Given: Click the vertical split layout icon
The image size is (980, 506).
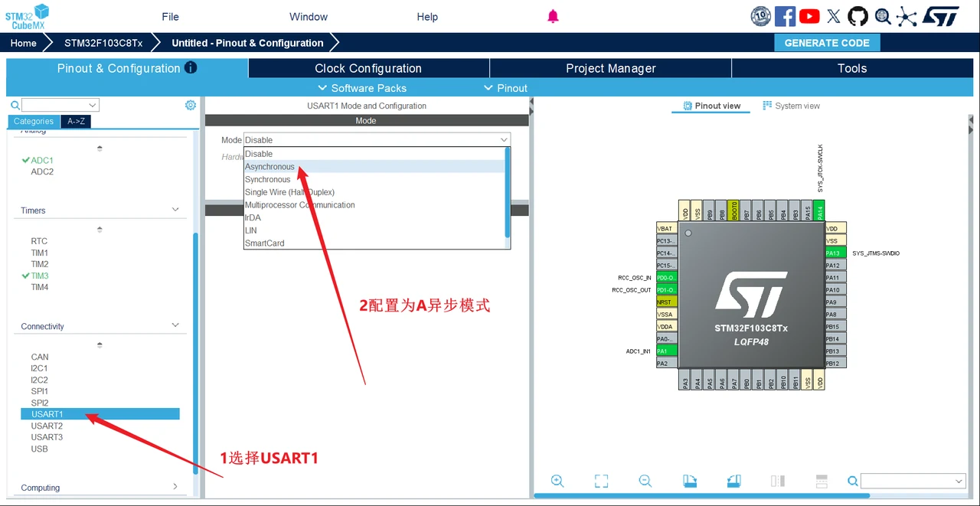Looking at the screenshot, I should point(778,481).
